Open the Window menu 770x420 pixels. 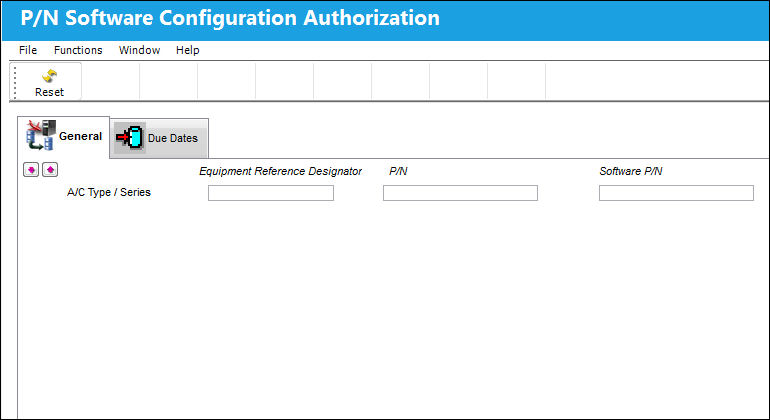(x=139, y=50)
